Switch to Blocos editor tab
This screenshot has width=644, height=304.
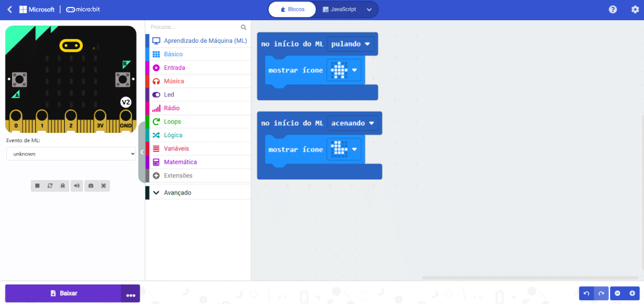292,9
